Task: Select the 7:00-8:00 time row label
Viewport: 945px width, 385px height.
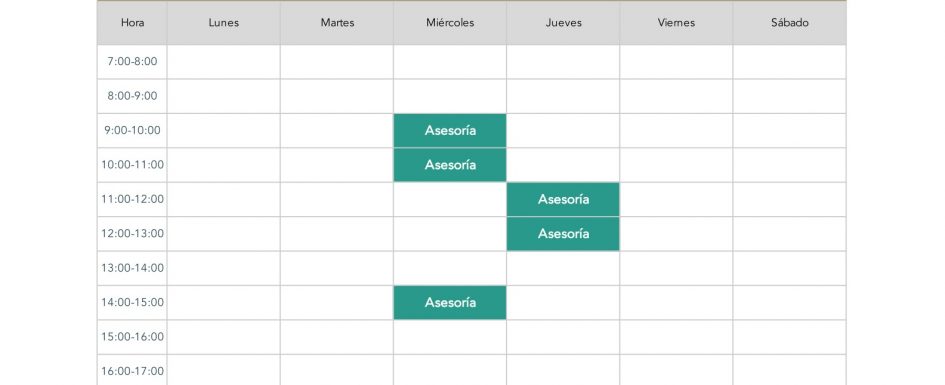Action: [132, 61]
